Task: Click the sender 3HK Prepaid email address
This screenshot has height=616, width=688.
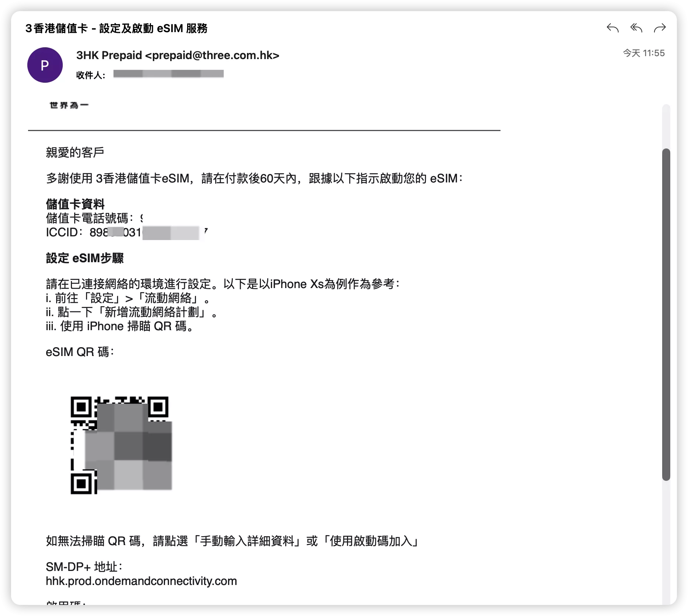Action: (178, 55)
